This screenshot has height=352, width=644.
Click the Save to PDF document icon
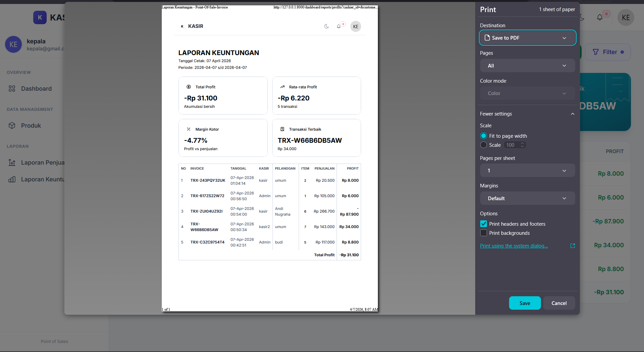[487, 38]
